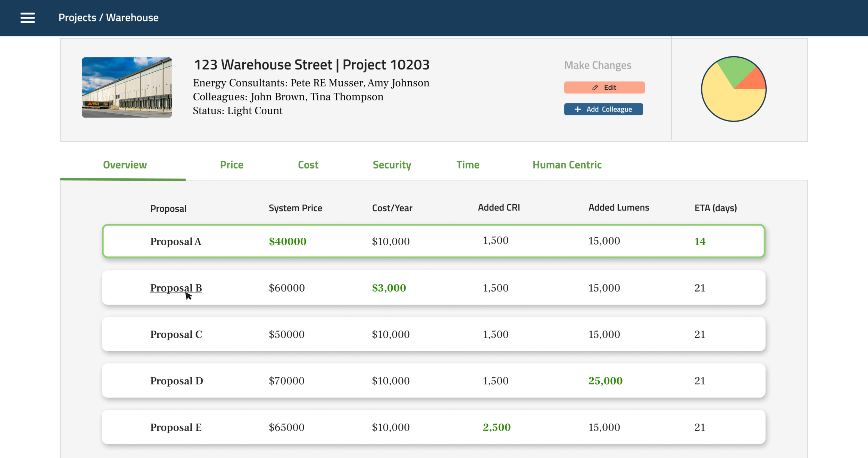Switch to the Overview tab
868x458 pixels.
click(125, 165)
